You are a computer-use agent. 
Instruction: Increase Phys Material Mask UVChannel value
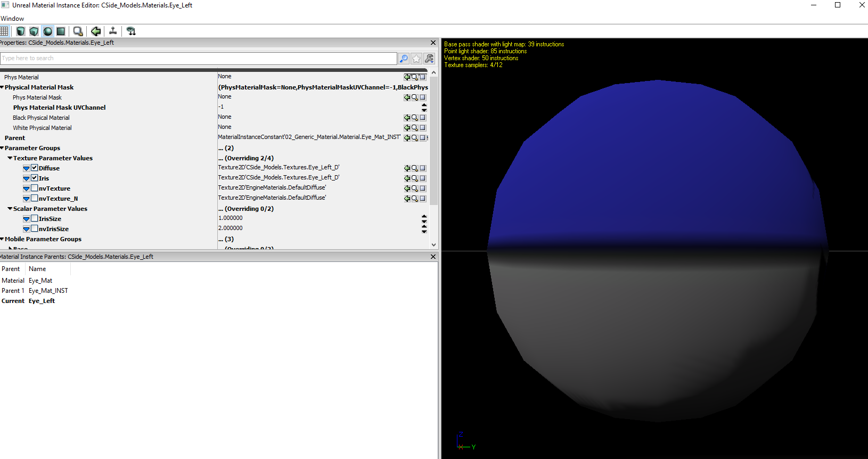coord(424,105)
